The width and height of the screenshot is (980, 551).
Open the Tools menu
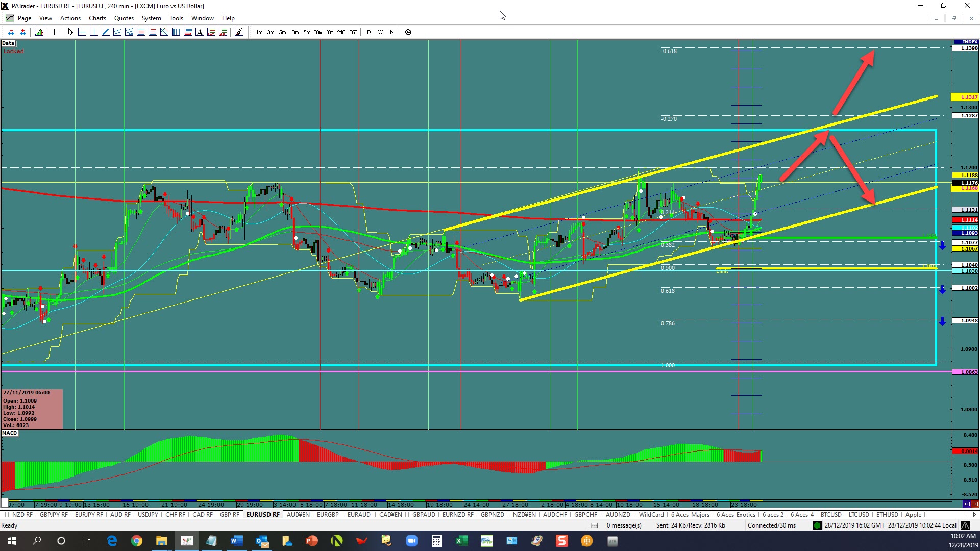pyautogui.click(x=176, y=18)
